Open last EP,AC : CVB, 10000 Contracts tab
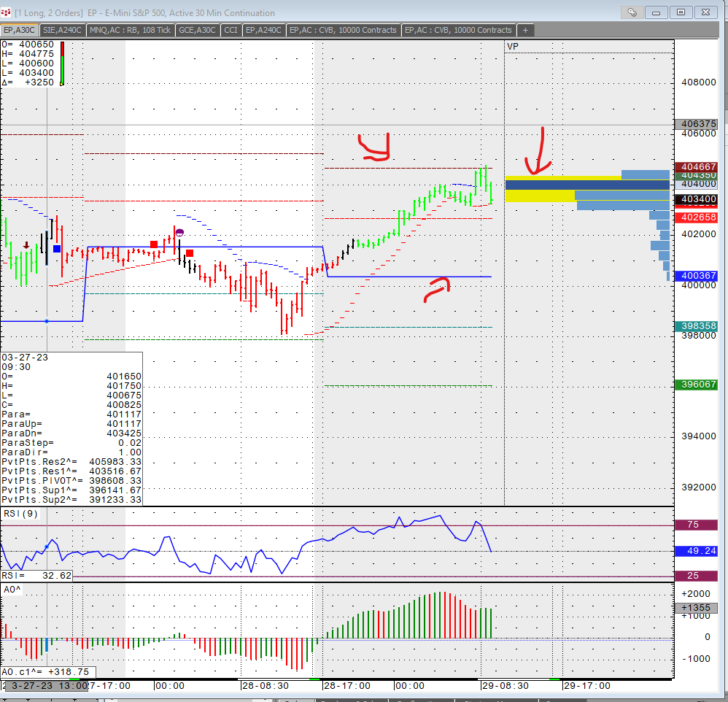 tap(458, 30)
